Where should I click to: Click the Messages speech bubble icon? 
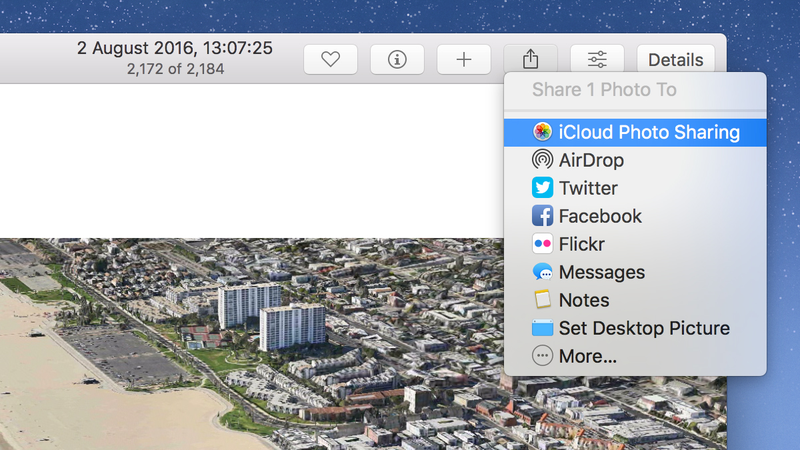542,272
